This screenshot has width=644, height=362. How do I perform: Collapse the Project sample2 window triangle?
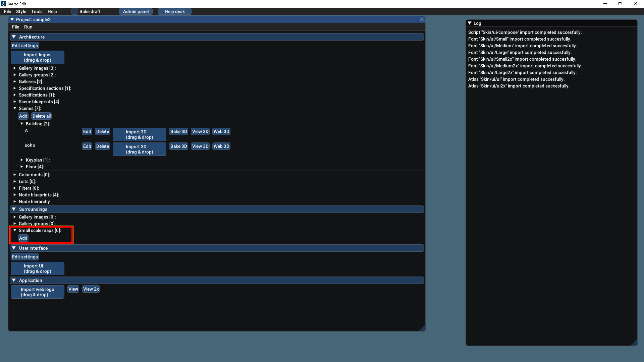[x=12, y=19]
